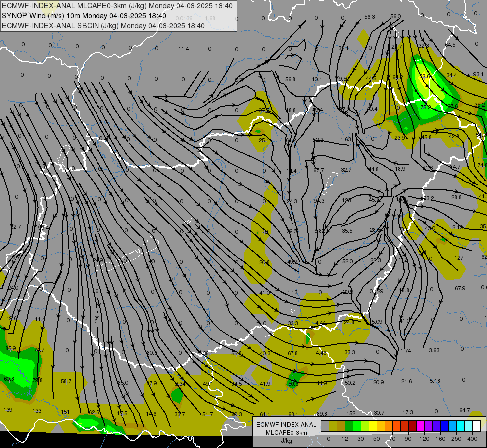The height and width of the screenshot is (448, 487).
Task: Click the legend label MLCAPE0-3km
Action: tap(286, 433)
